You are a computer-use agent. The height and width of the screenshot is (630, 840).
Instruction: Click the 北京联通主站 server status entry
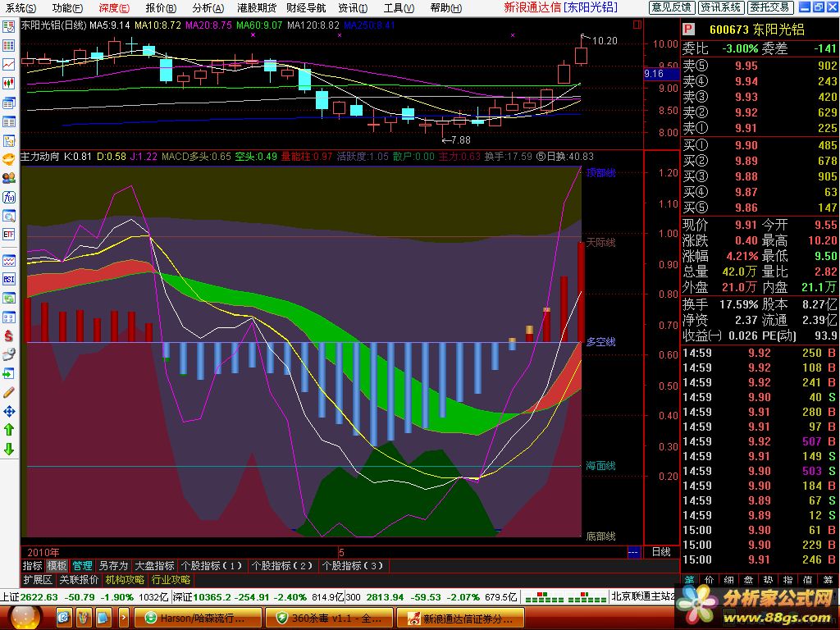(x=644, y=596)
